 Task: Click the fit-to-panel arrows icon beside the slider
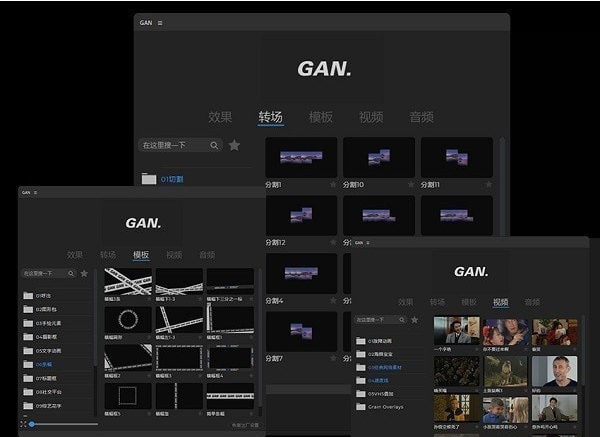point(23,424)
